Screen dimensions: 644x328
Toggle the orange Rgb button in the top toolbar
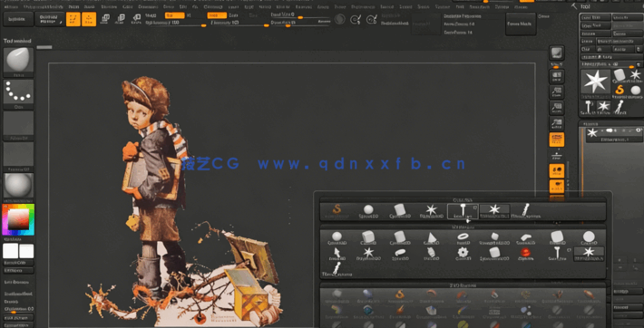[x=174, y=15]
